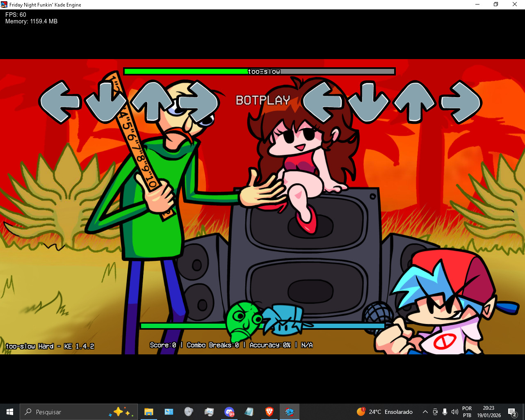This screenshot has width=525, height=420.
Task: Click the opponent's left arrow receptor
Action: point(60,102)
